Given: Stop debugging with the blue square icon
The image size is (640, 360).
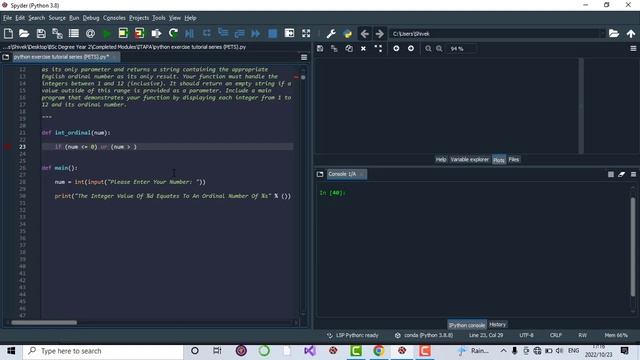Looking at the screenshot, I should 272,33.
